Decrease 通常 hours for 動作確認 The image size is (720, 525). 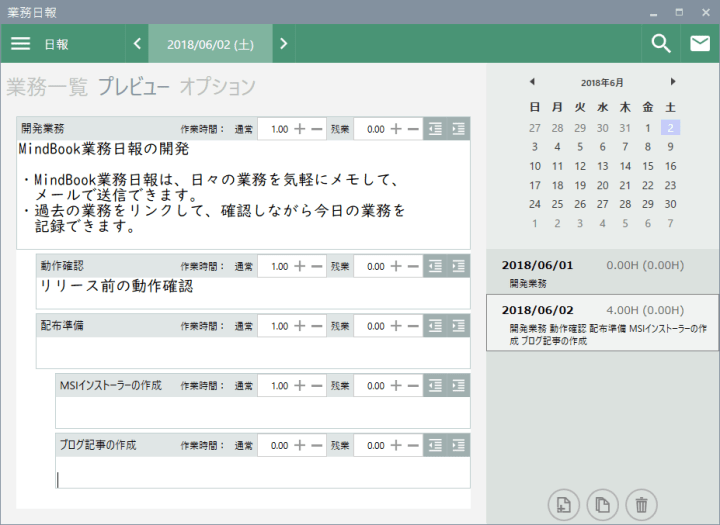click(316, 266)
